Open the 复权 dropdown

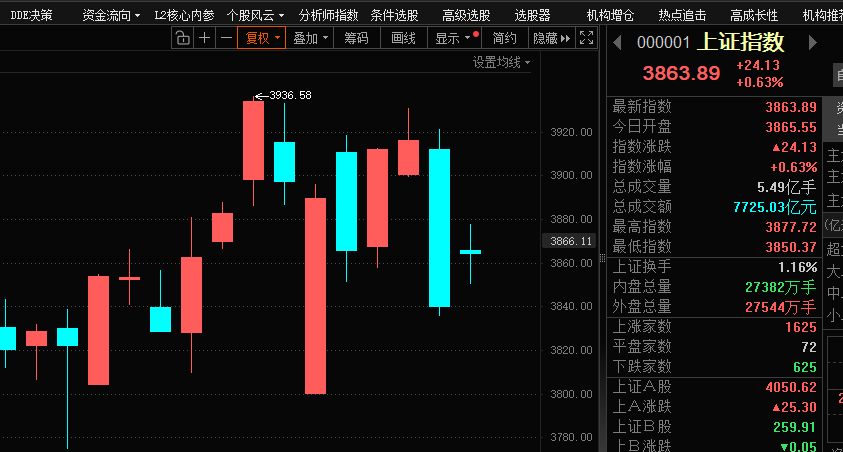click(262, 38)
